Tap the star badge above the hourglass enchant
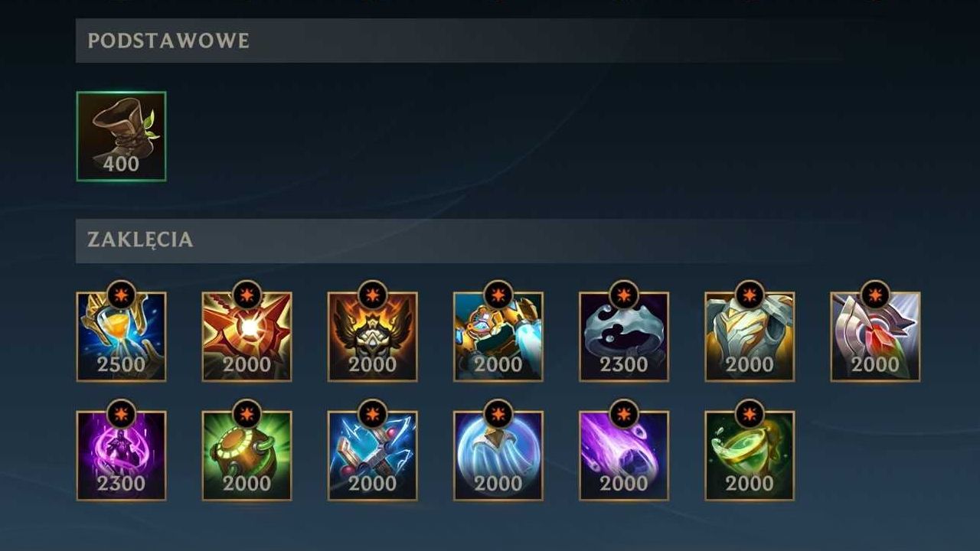The image size is (980, 551). click(x=121, y=295)
